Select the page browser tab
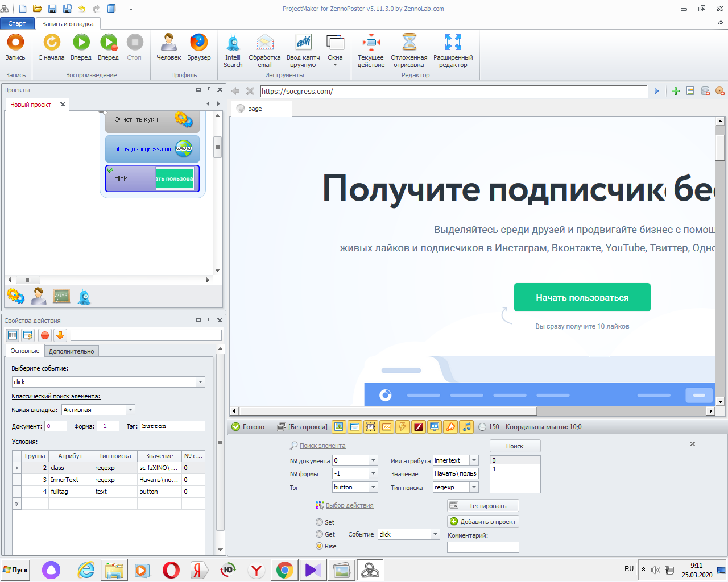Screen dimensions: 728x582 click(261, 109)
